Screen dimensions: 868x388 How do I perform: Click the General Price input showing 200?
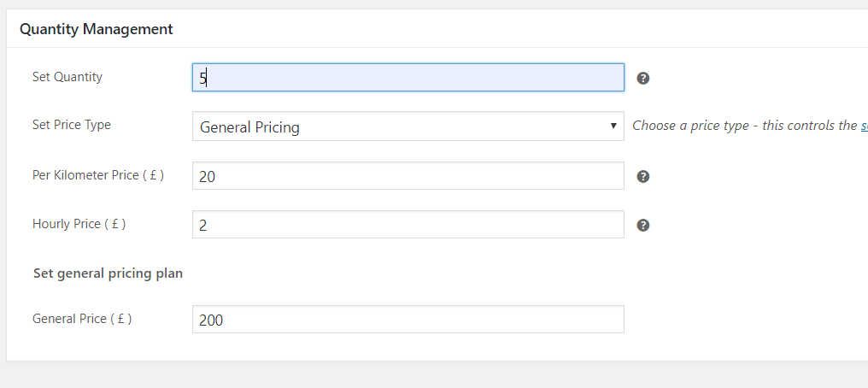(x=408, y=320)
